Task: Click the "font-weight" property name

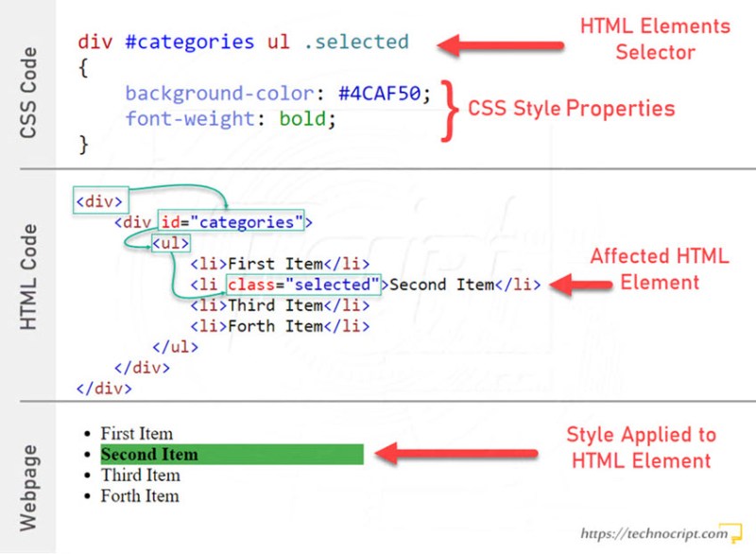Action: click(x=190, y=118)
